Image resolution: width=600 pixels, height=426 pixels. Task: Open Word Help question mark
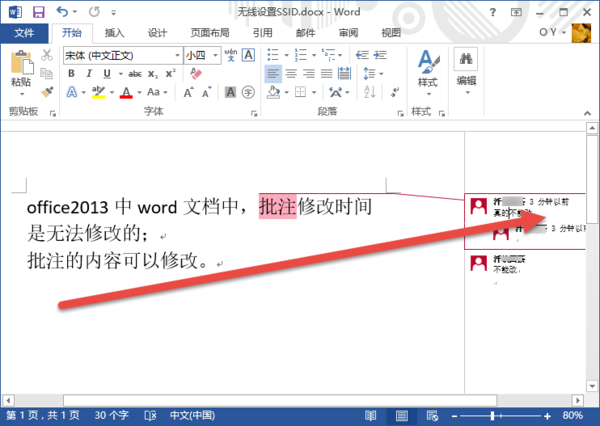(493, 12)
